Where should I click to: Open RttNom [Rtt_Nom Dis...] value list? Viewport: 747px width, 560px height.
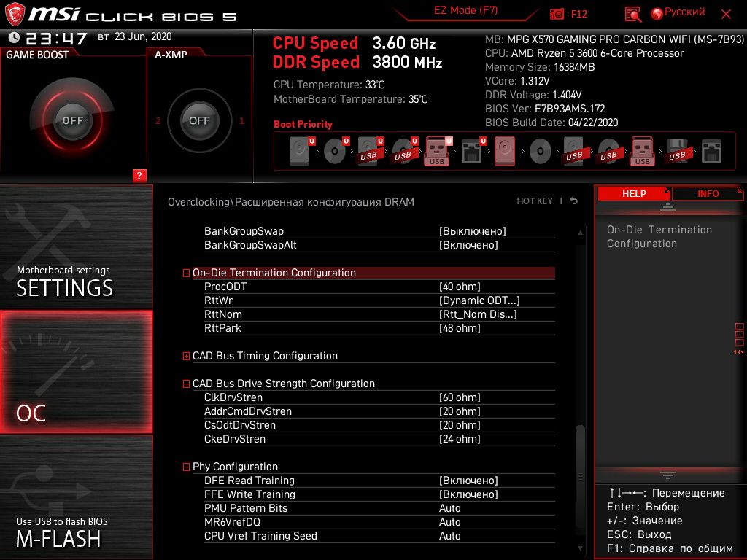478,314
